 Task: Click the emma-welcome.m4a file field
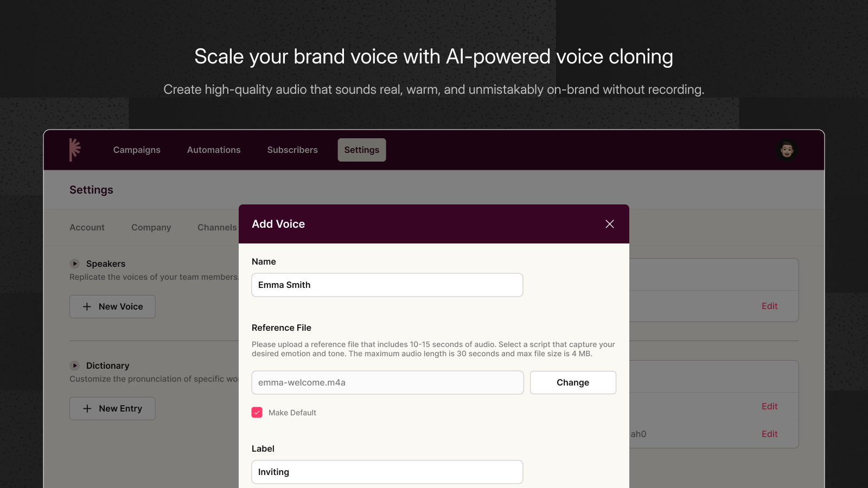pyautogui.click(x=387, y=383)
